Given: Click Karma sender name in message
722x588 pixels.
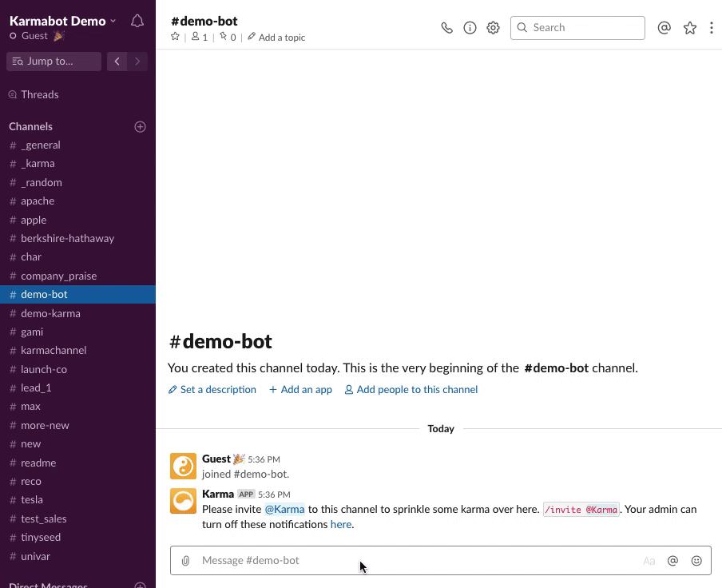Looking at the screenshot, I should pos(218,494).
